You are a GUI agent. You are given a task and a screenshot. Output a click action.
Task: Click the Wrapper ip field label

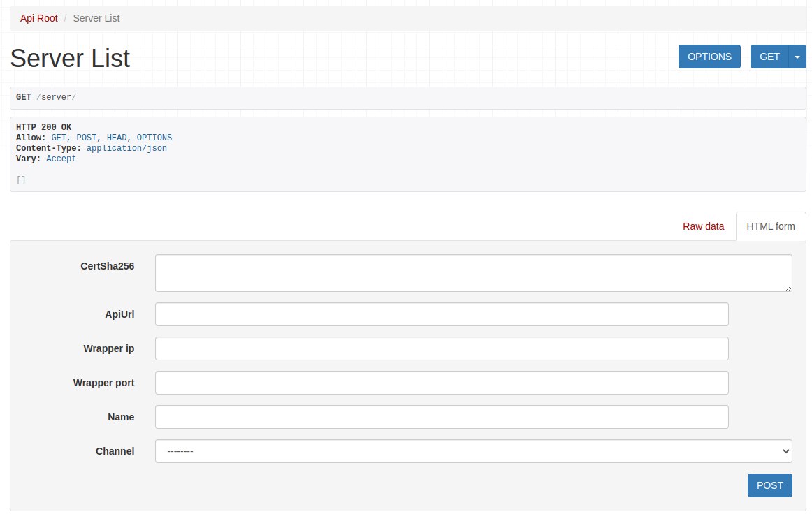coord(109,348)
